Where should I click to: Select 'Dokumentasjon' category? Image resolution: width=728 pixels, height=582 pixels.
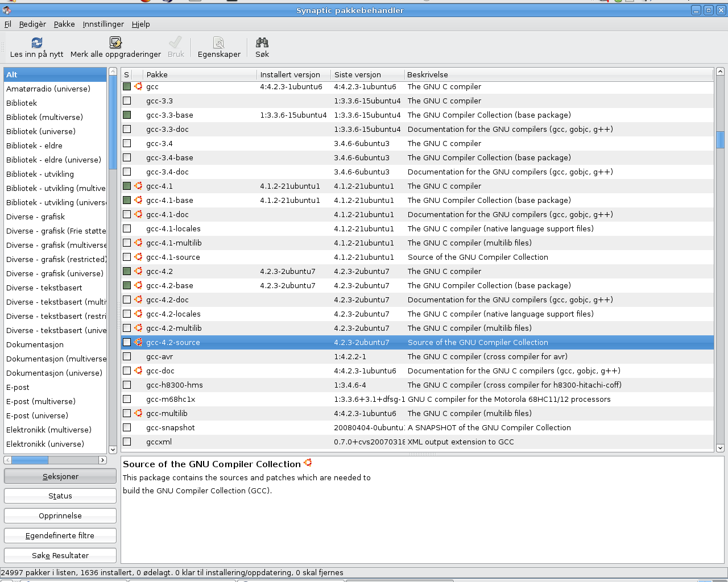point(55,344)
